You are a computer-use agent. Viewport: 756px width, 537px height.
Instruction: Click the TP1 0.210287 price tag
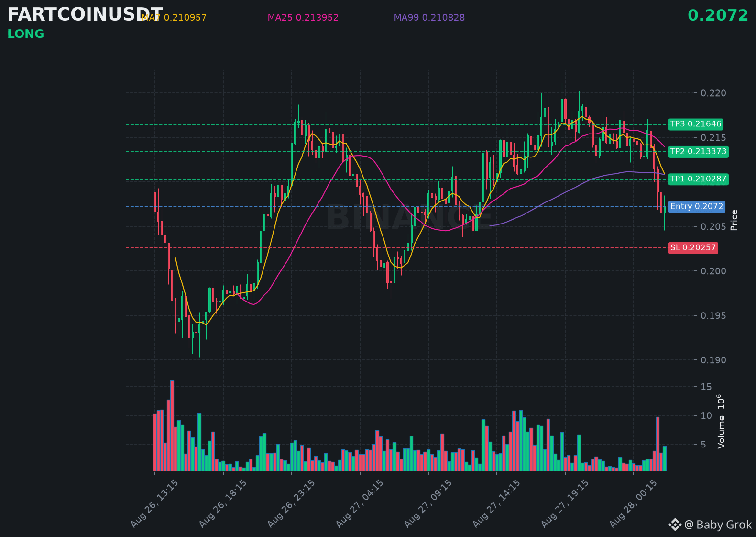click(x=698, y=179)
